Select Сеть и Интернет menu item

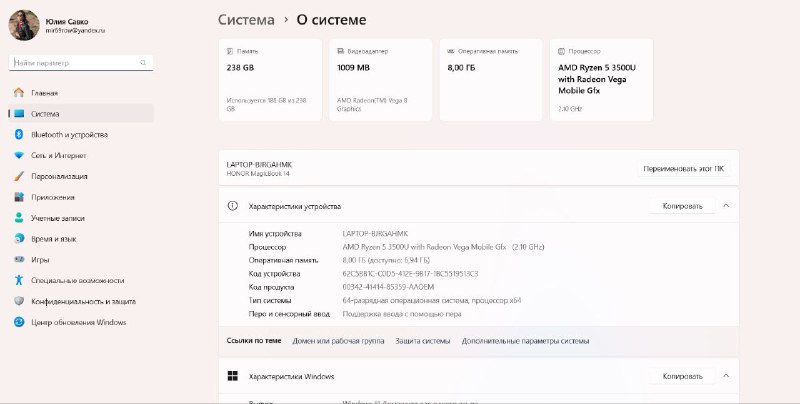[x=81, y=156]
